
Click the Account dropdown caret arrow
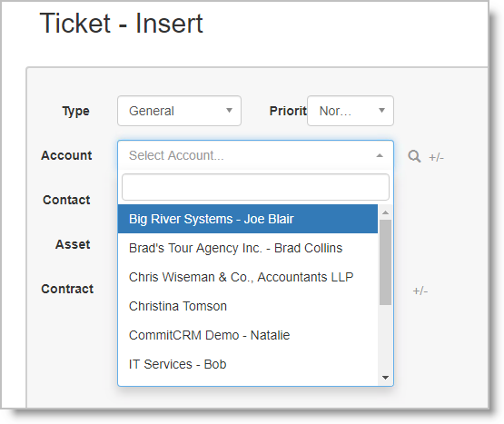(380, 155)
